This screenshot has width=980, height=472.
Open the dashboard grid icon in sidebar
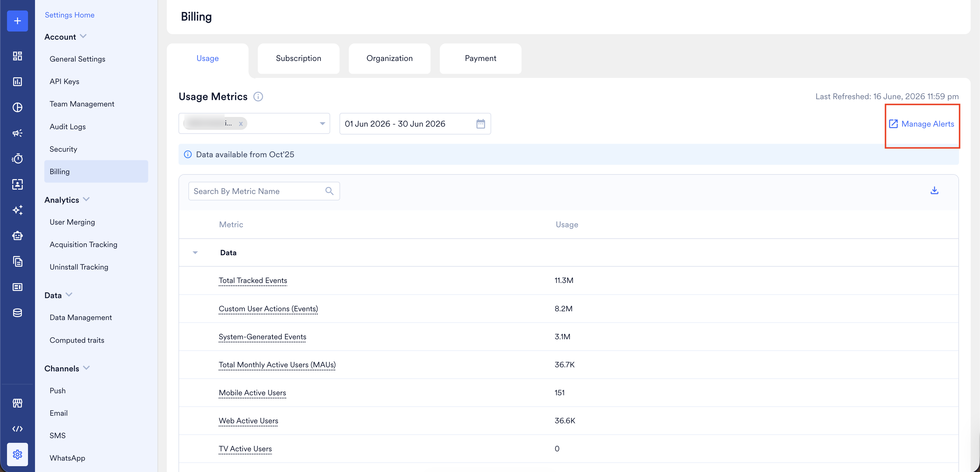point(17,56)
